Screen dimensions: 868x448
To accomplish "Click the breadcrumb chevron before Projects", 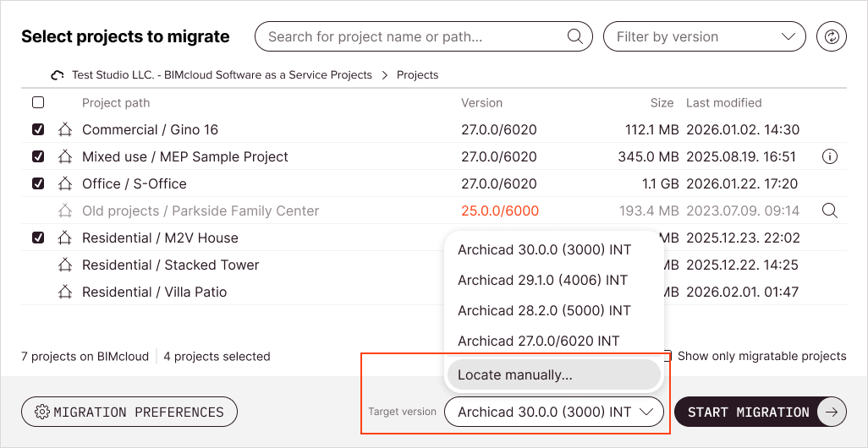I will click(385, 75).
